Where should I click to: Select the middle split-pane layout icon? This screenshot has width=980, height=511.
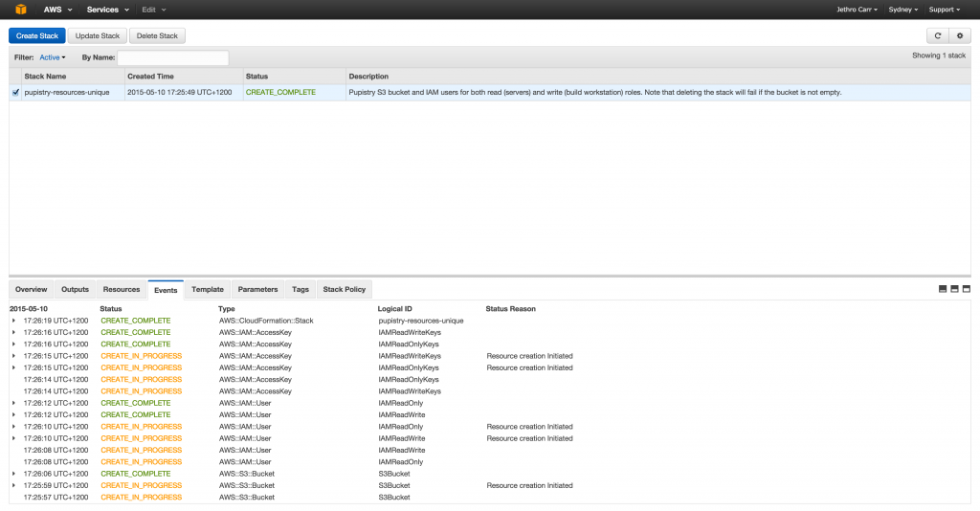[x=954, y=289]
